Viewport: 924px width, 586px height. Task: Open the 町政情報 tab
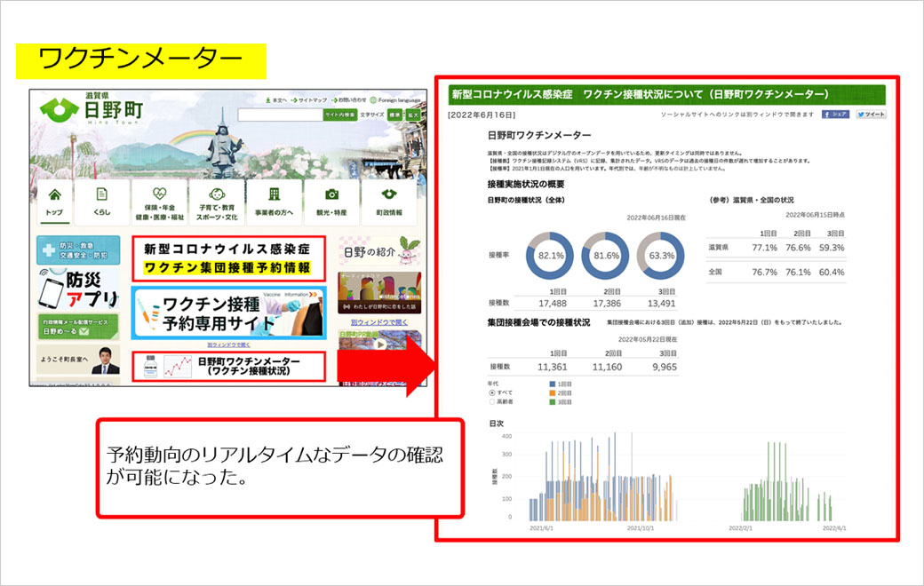(389, 202)
